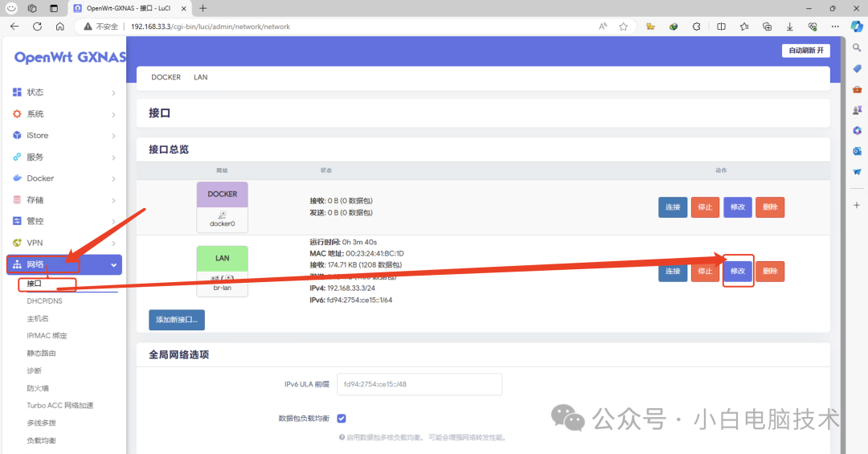Expand the 系统 menu chevron

(x=113, y=114)
